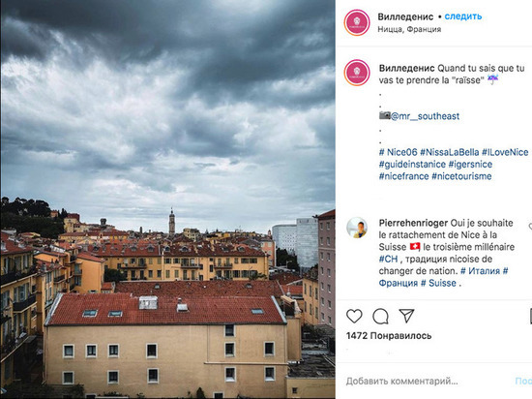Open the @mr__southeast mention
The height and width of the screenshot is (399, 532).
[x=426, y=116]
